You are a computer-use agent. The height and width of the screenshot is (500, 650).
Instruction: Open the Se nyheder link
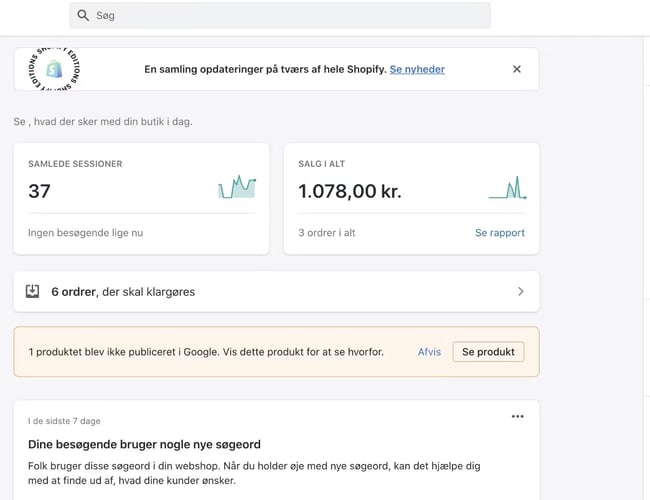click(417, 69)
